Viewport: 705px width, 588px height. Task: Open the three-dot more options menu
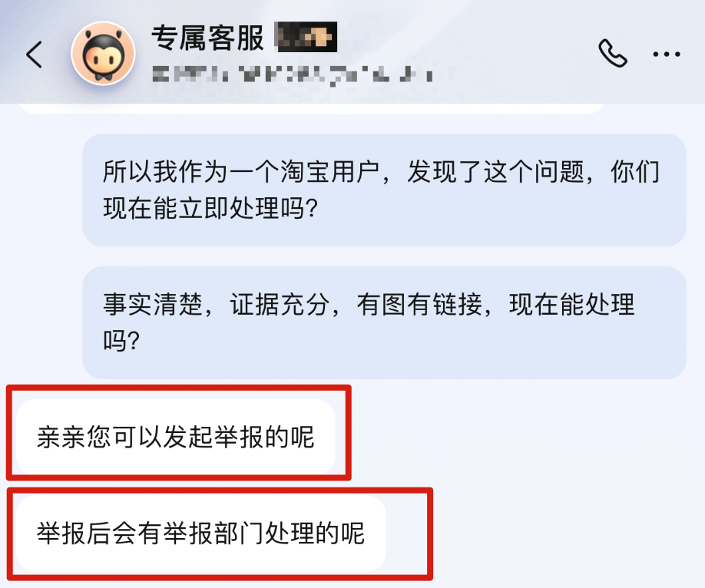pos(667,55)
